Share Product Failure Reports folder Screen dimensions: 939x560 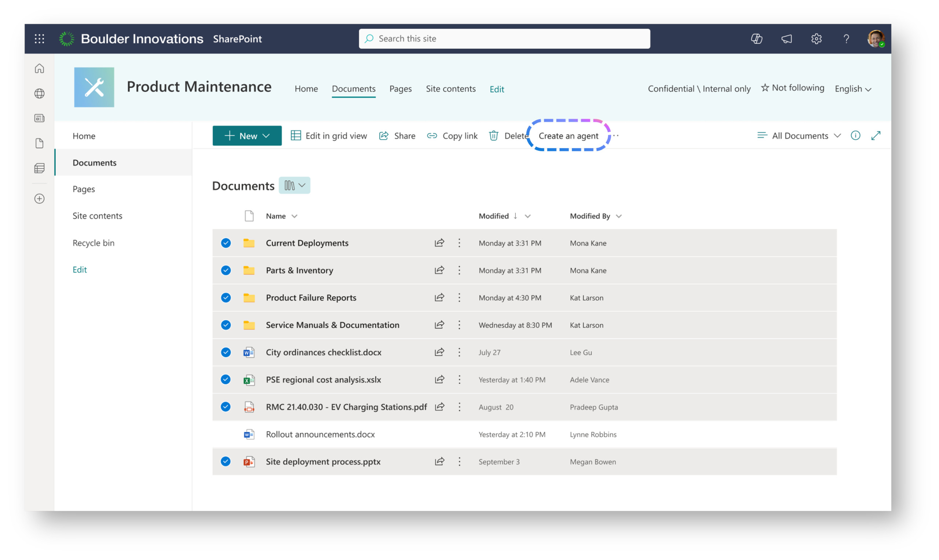click(439, 297)
